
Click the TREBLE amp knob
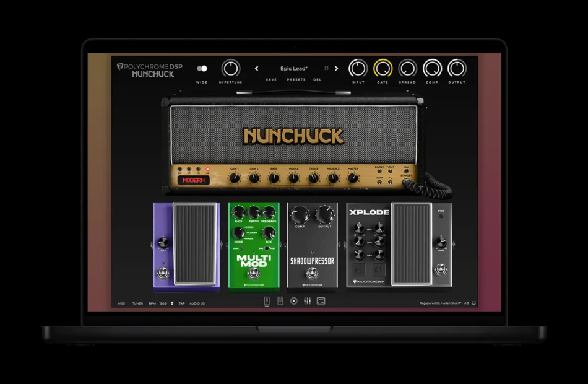(314, 178)
